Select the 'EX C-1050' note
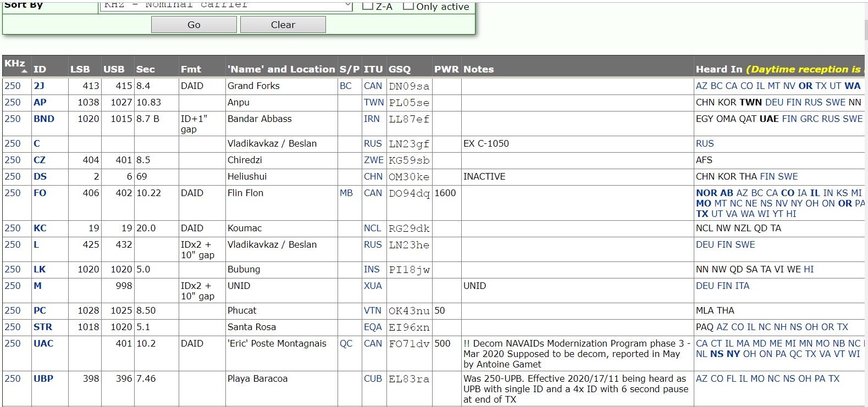Viewport: 868px width, 407px height. pyautogui.click(x=486, y=143)
